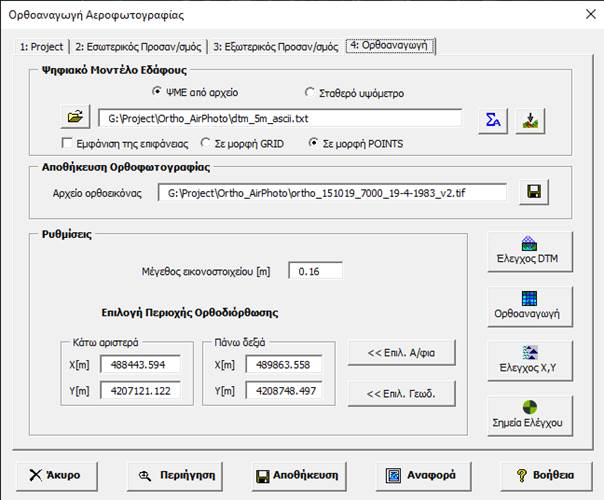Screen dimensions: 604x500
Task: Run the Ορθοαναγωγή process button
Action: coord(529,308)
